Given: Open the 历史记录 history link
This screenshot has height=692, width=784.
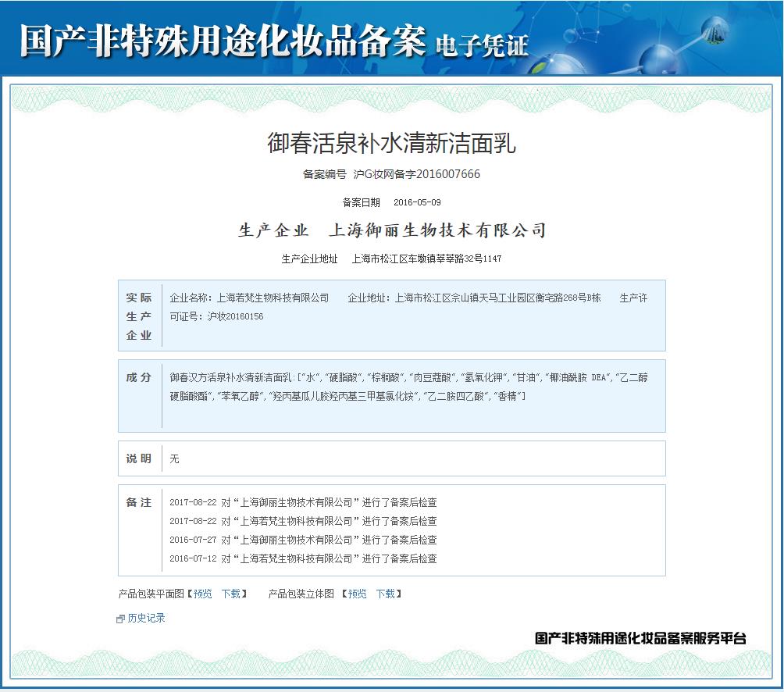Looking at the screenshot, I should [x=146, y=618].
